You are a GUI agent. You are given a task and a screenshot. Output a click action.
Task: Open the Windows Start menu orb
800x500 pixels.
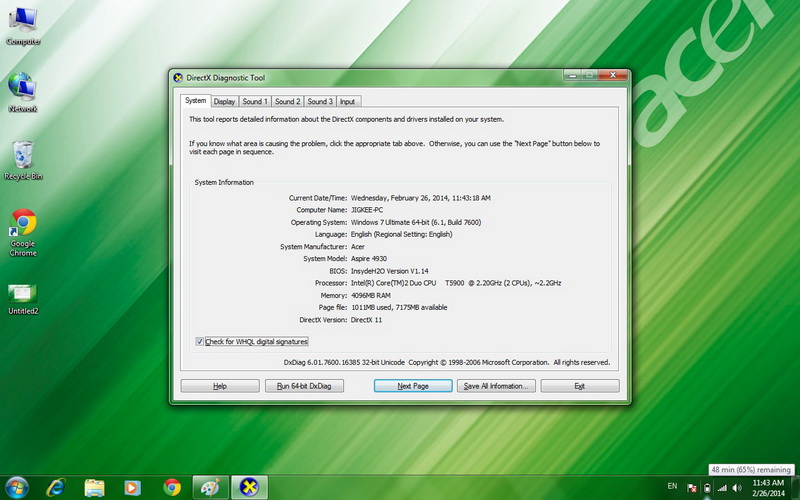tap(17, 487)
